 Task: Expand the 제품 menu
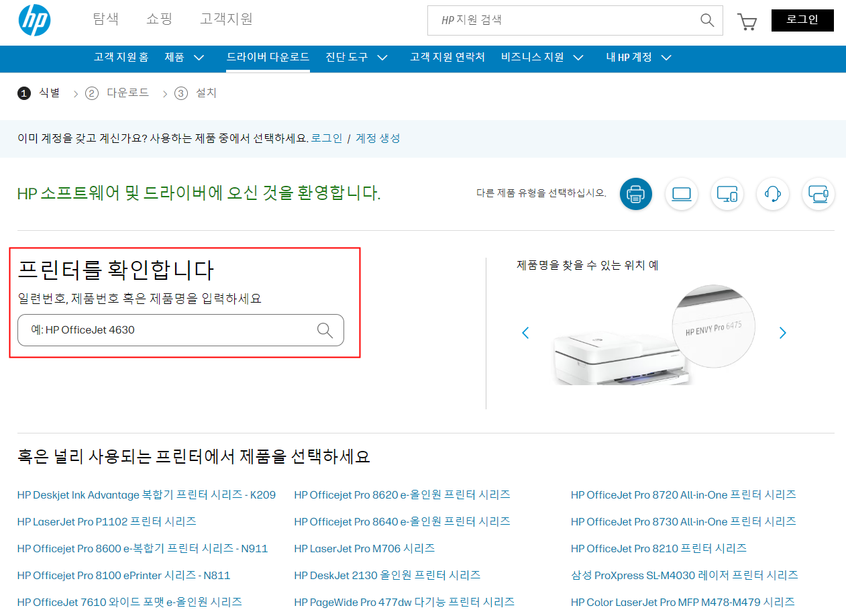click(184, 58)
